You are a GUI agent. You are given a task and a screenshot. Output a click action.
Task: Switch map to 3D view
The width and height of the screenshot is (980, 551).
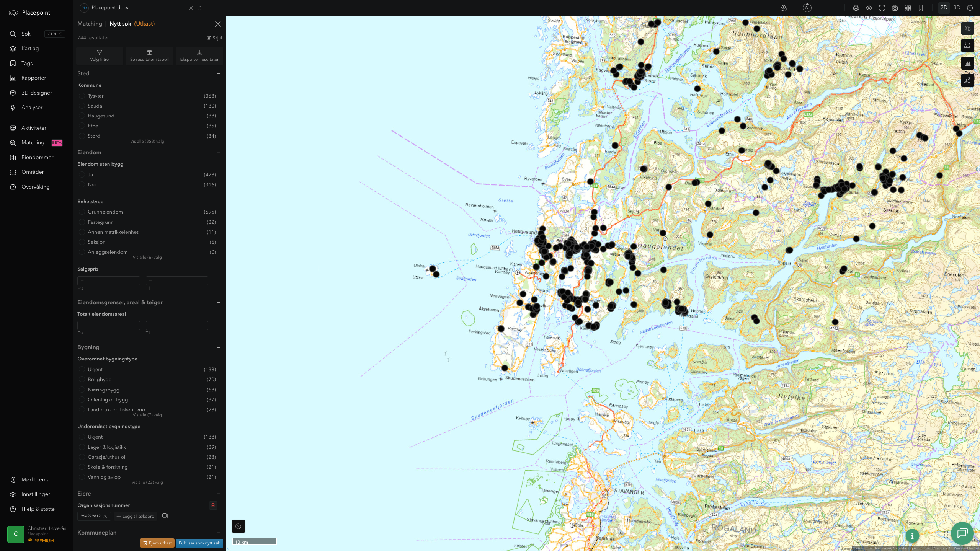pyautogui.click(x=957, y=8)
